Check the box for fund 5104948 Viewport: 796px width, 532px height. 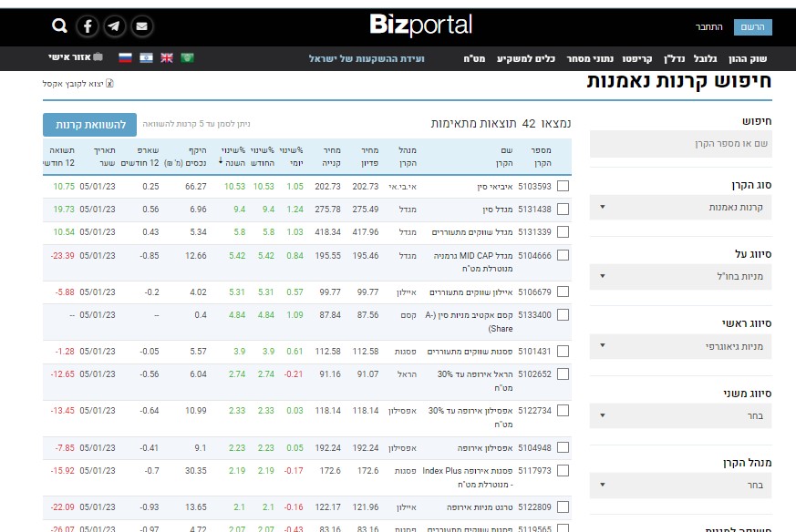pos(563,447)
